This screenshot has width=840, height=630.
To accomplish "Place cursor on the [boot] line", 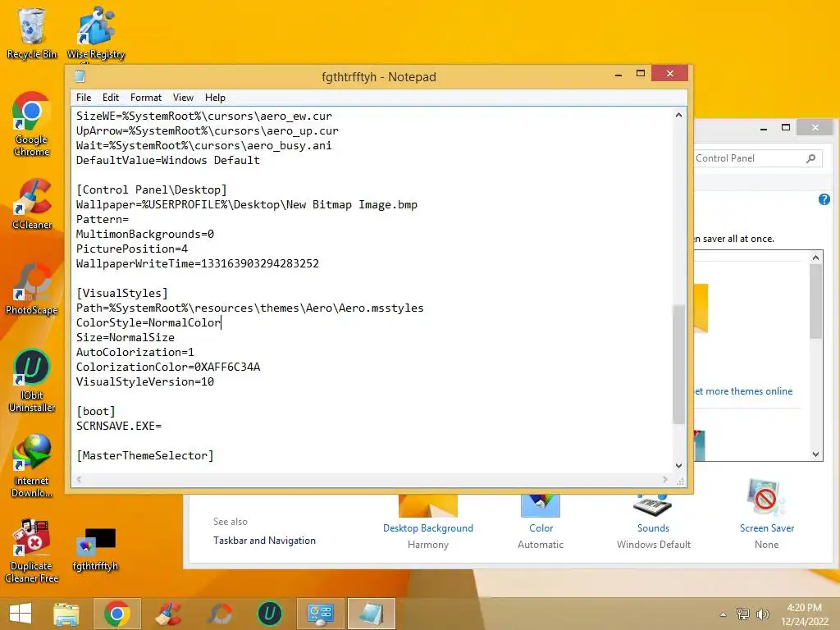I will 96,411.
